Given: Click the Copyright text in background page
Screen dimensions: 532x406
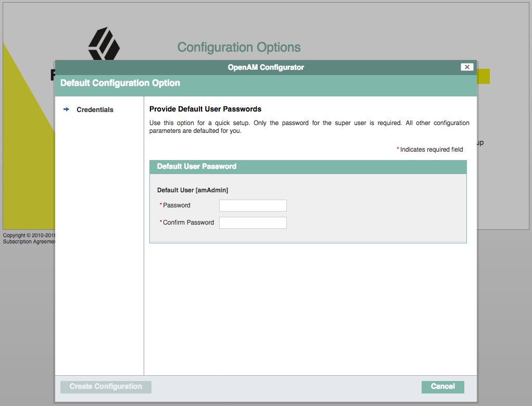Looking at the screenshot, I should pos(29,235).
